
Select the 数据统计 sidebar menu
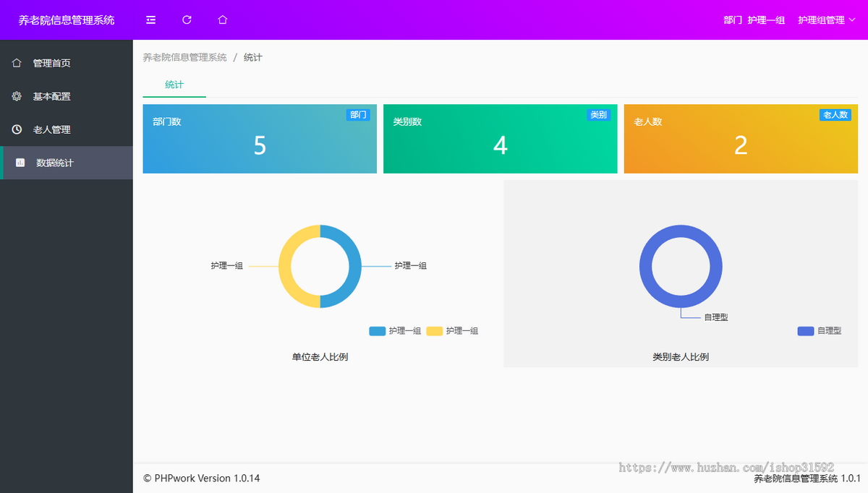point(67,163)
